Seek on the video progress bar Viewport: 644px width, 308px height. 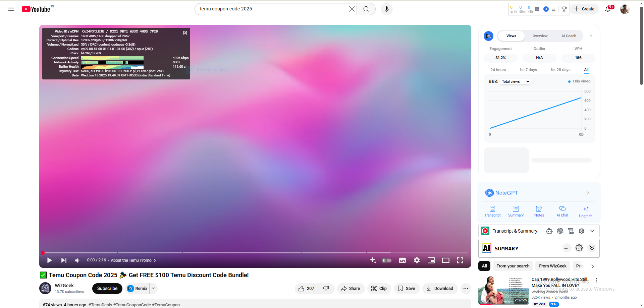255,253
